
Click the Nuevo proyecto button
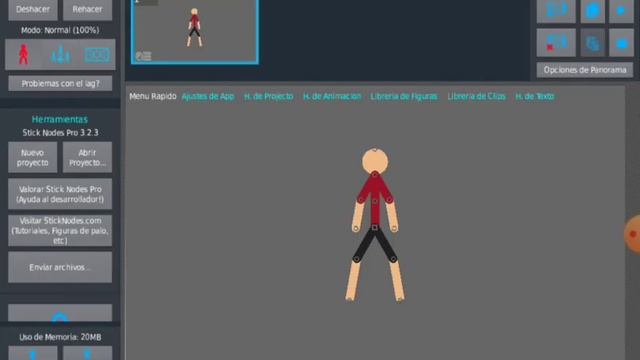(33, 158)
